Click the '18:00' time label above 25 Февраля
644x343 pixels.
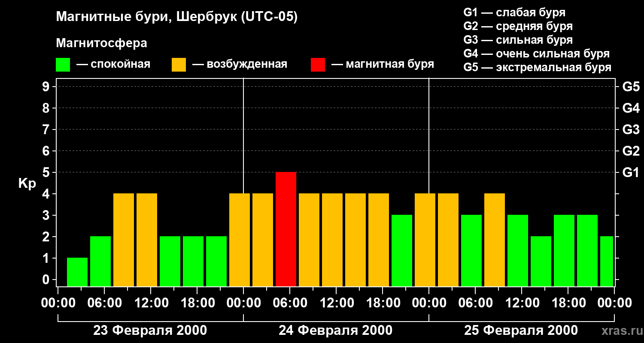(568, 303)
